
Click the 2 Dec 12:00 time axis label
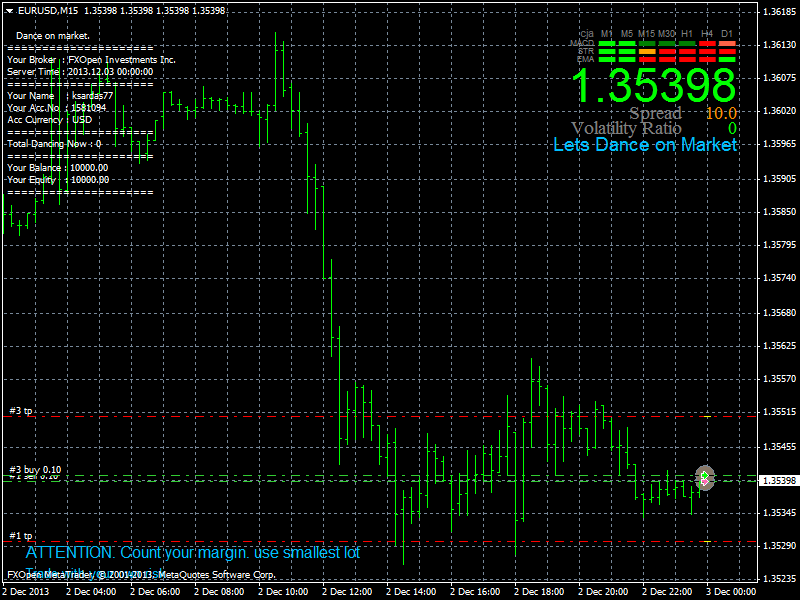(x=347, y=592)
